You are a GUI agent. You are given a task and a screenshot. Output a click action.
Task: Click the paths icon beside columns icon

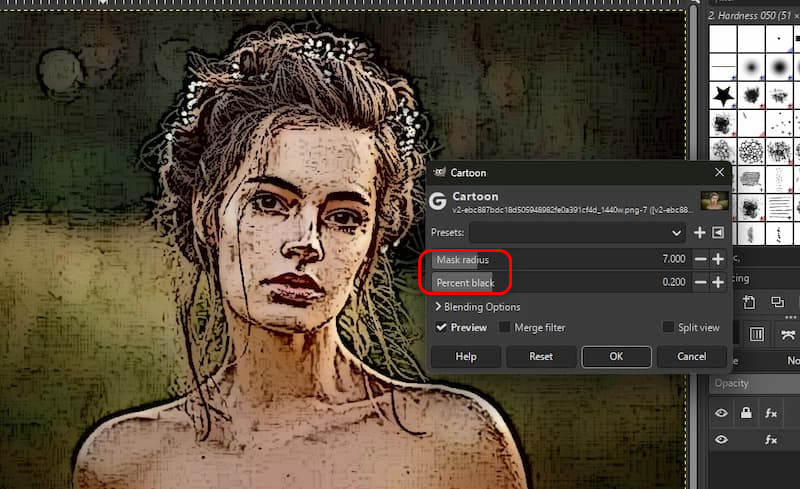coord(788,335)
